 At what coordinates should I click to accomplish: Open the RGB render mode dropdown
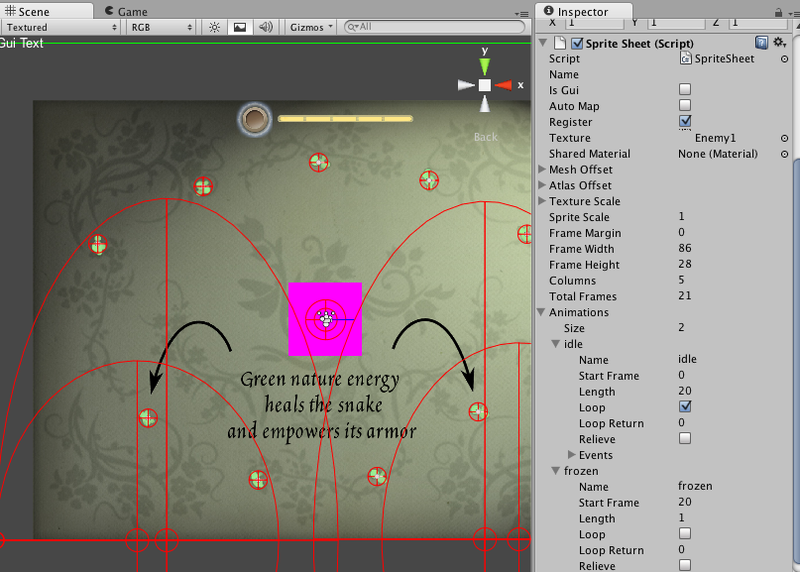(161, 27)
